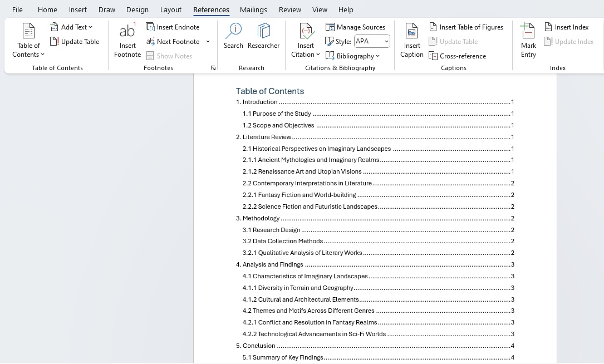Open the citation Style combo box
Screen dimensions: 604x364
click(372, 41)
